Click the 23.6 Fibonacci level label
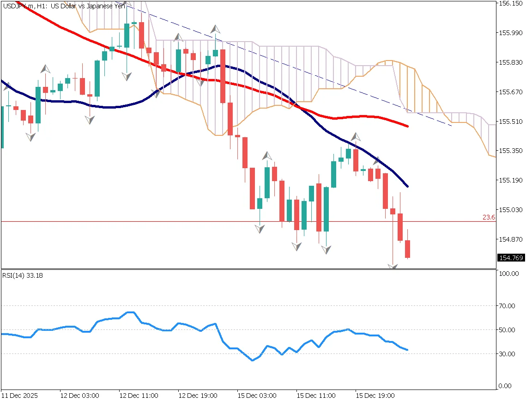This screenshot has width=532, height=402. click(489, 217)
